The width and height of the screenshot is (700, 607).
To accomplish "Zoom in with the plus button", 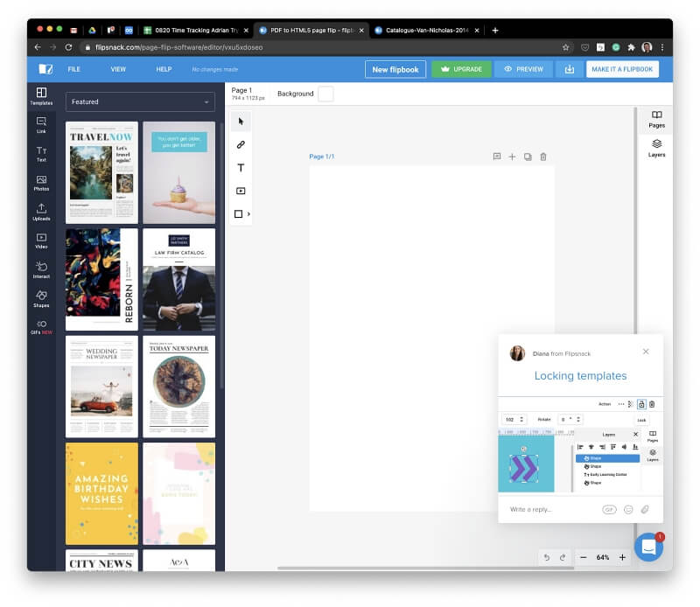I will point(622,557).
